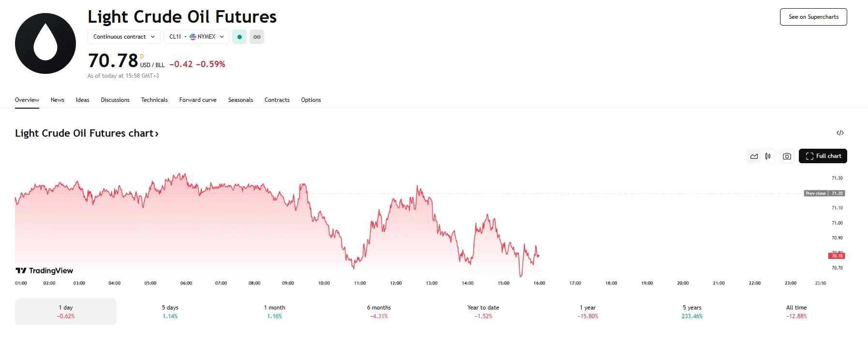The image size is (868, 338).
Task: Open the Light Crude Oil Futures chart heading link
Action: (x=87, y=133)
